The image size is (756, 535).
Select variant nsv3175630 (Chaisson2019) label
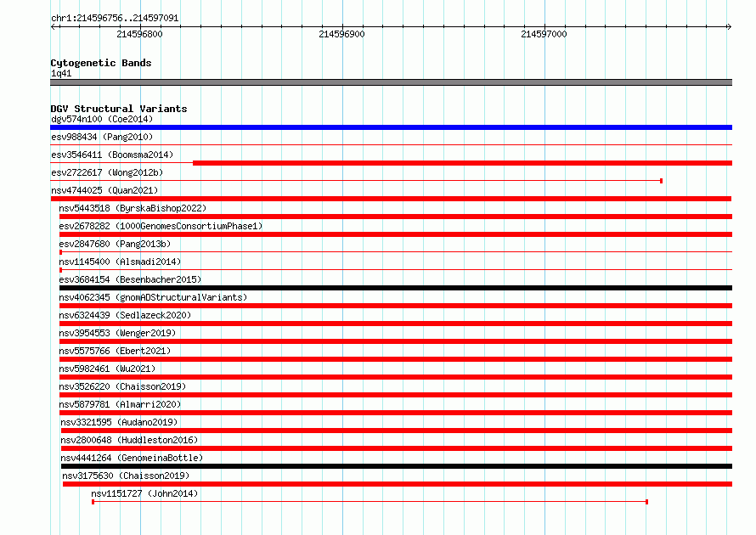point(126,476)
